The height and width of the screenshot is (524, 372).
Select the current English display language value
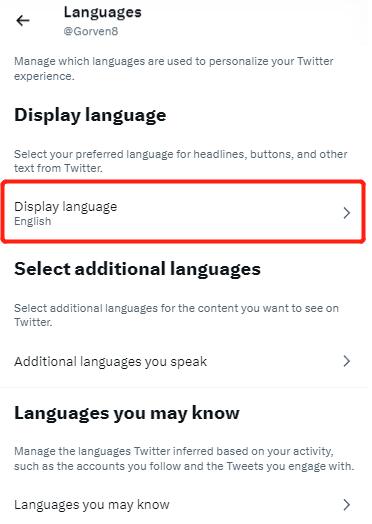[32, 221]
